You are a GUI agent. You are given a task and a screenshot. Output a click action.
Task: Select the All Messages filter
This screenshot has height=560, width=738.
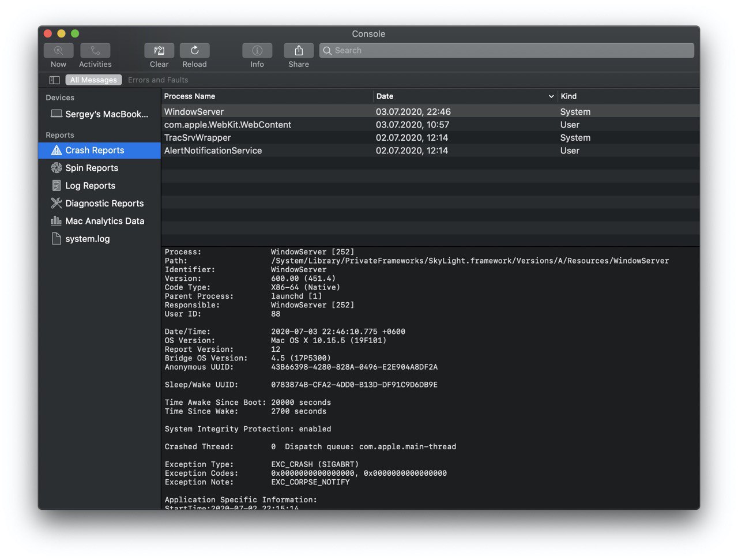tap(93, 80)
